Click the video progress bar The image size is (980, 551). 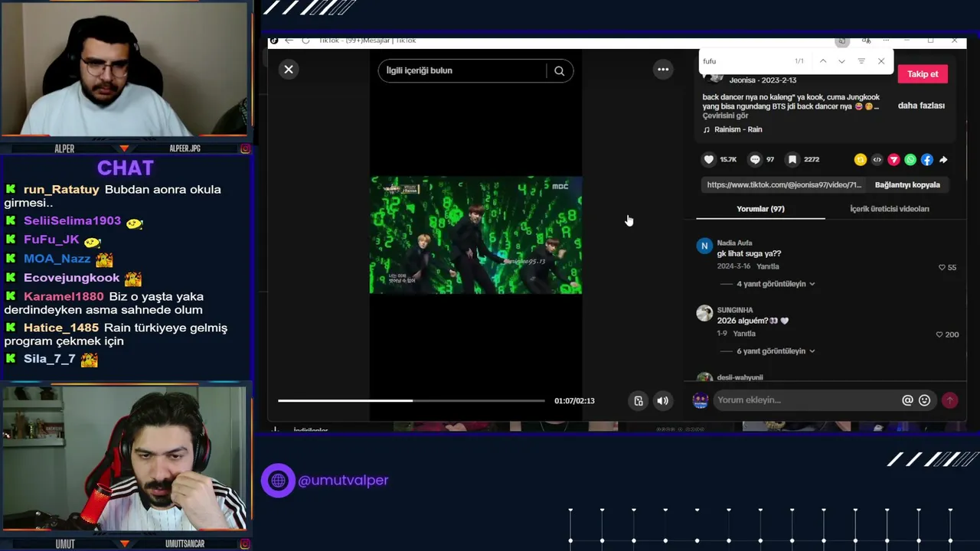[x=411, y=400]
